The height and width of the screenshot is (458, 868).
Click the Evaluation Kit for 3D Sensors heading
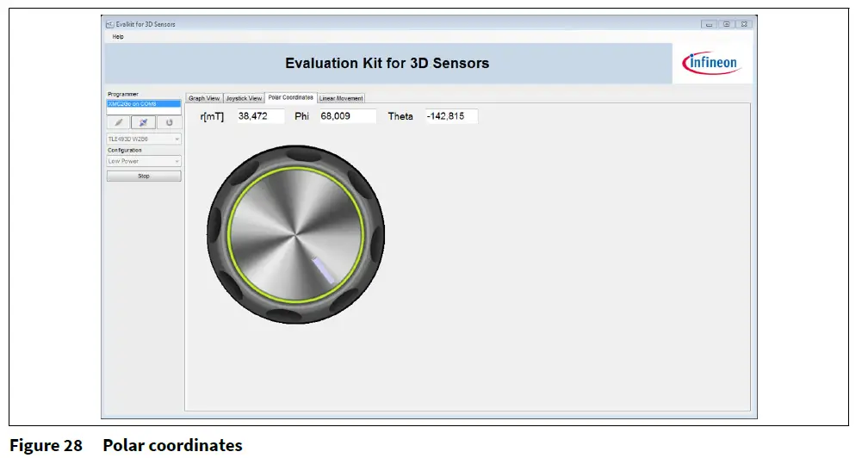pos(387,63)
